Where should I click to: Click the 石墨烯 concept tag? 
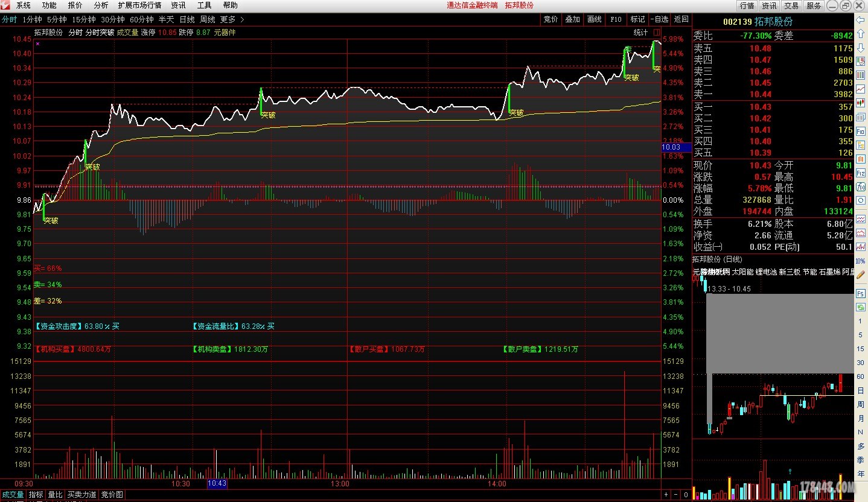[x=829, y=272]
